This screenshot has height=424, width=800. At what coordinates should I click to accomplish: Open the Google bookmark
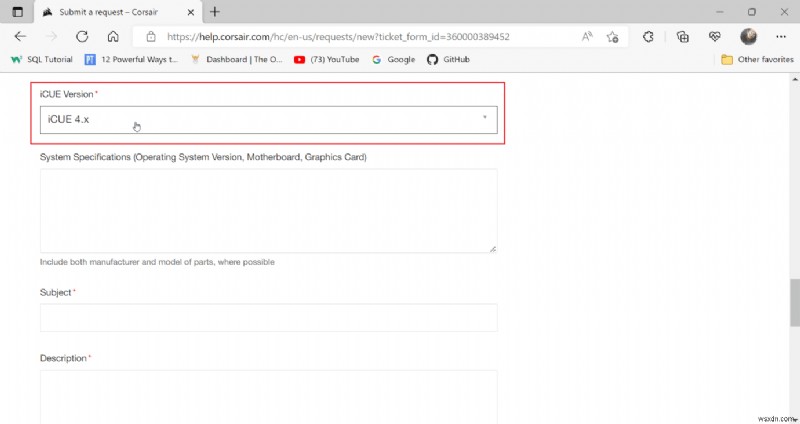tap(393, 60)
